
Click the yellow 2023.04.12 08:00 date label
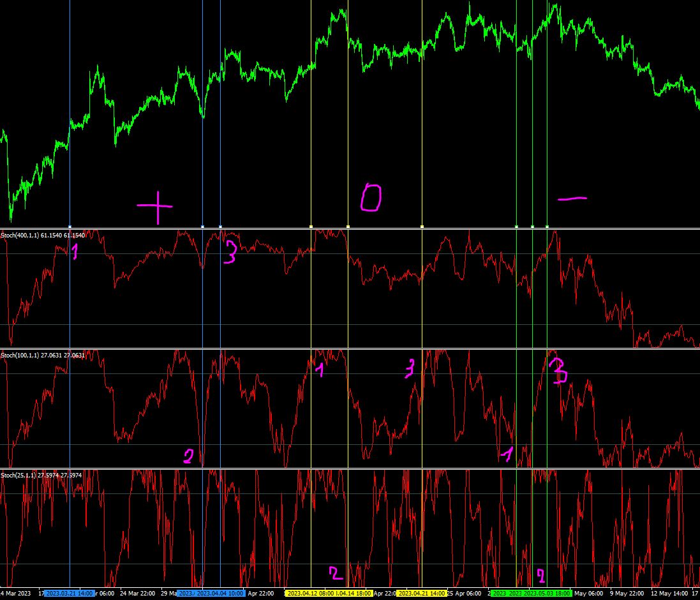tap(310, 594)
